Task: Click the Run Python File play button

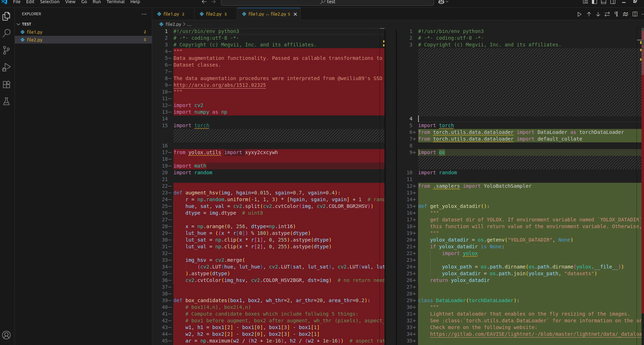Action: tap(579, 14)
